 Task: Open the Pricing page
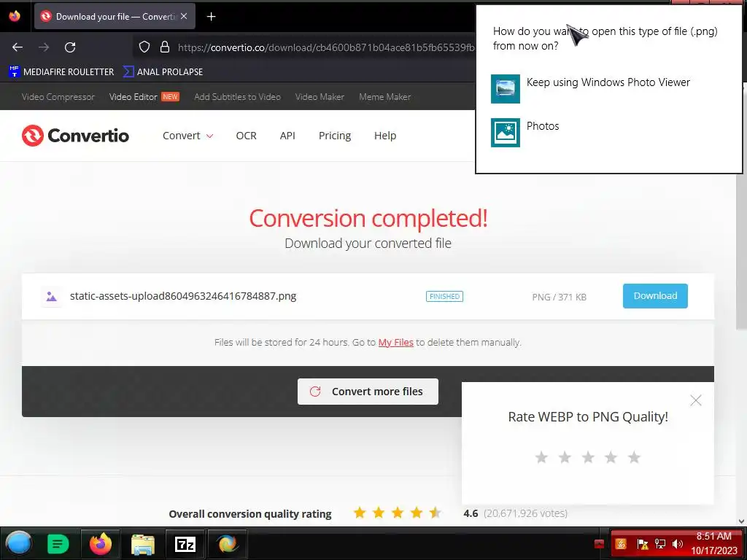click(x=335, y=136)
